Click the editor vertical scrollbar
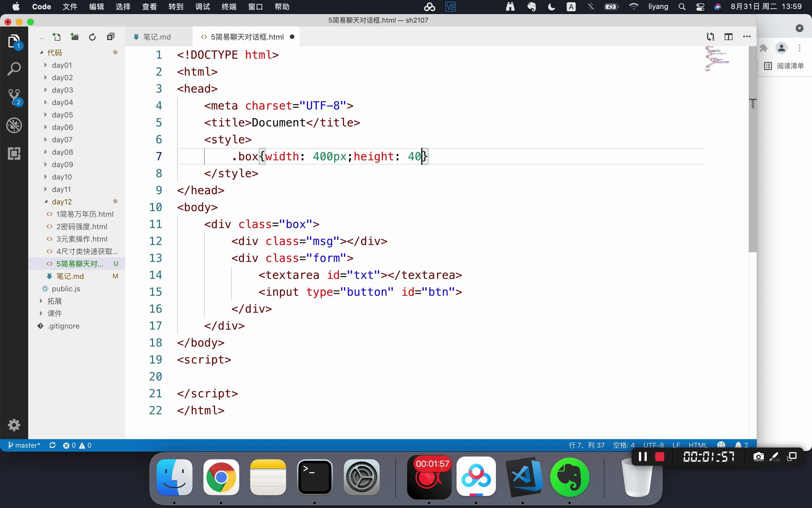This screenshot has width=812, height=508. coord(753,149)
